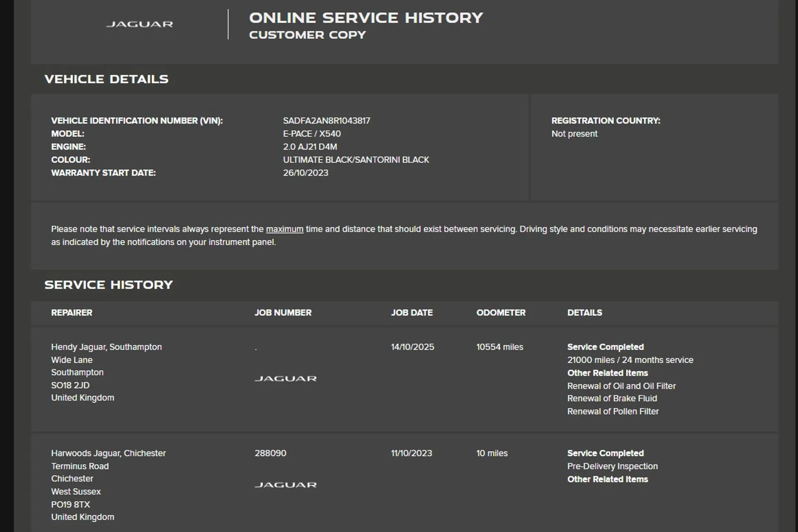
Task: Select the odometer reading "10 miles"
Action: (492, 453)
